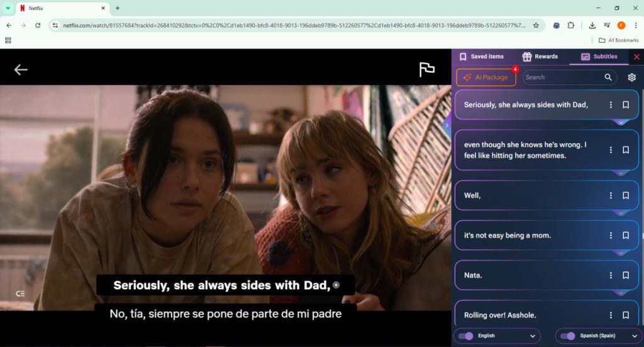This screenshot has width=644, height=347.
Task: Open subtitle layout icon at video bottom-left
Action: 20,293
